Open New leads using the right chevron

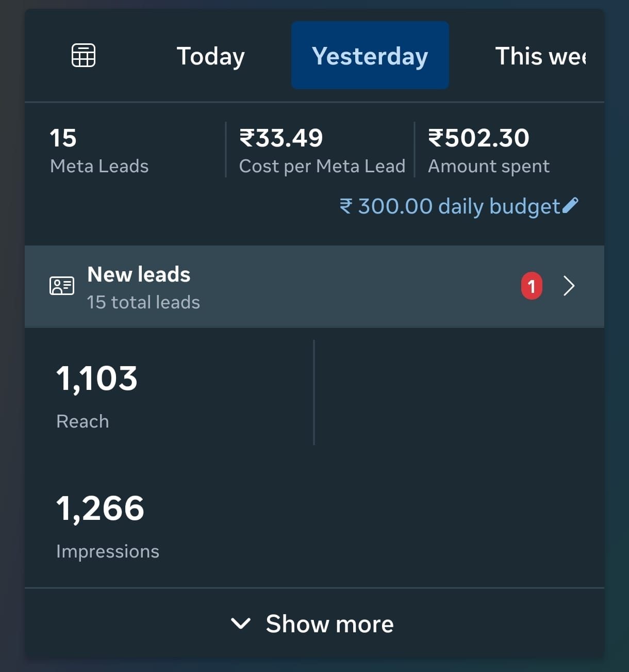(569, 286)
